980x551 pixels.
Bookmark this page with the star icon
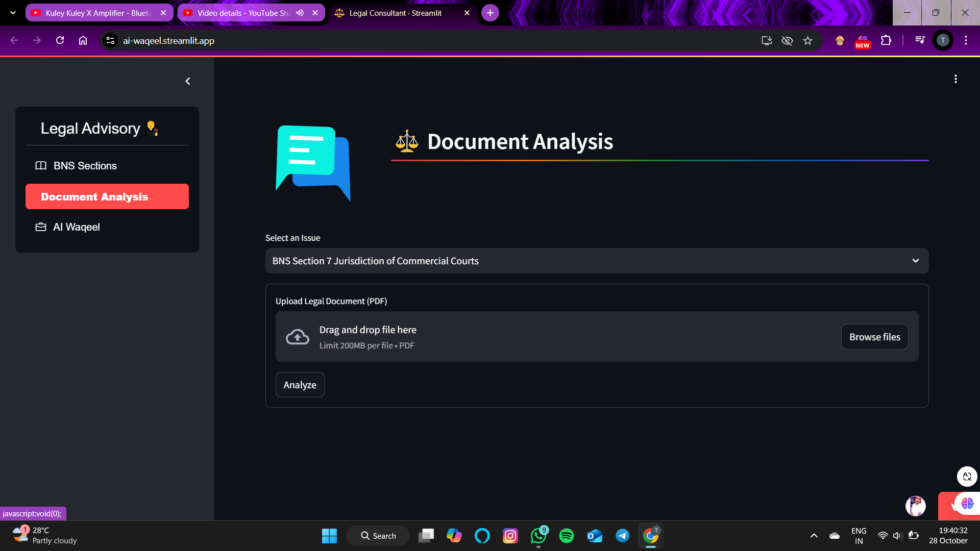pos(807,40)
